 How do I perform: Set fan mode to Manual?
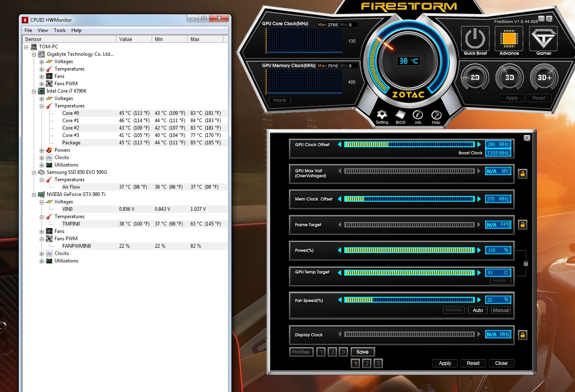(x=501, y=310)
